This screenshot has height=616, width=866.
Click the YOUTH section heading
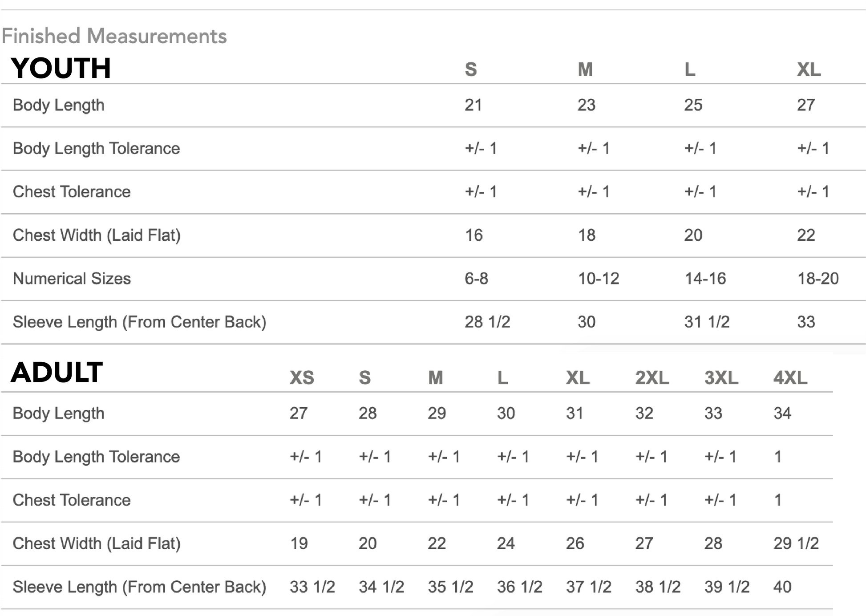click(61, 69)
